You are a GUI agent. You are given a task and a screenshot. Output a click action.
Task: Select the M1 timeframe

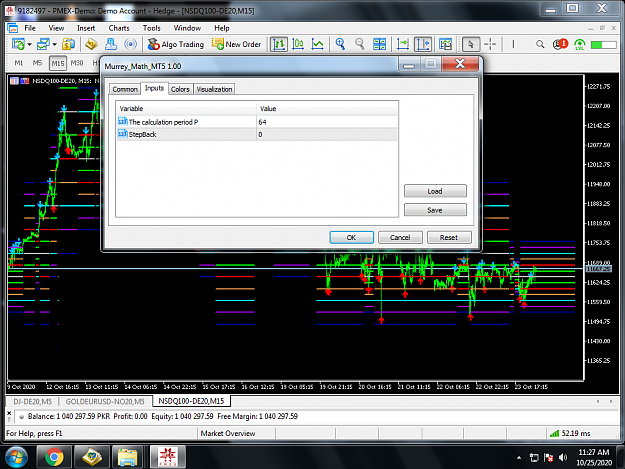[x=19, y=63]
